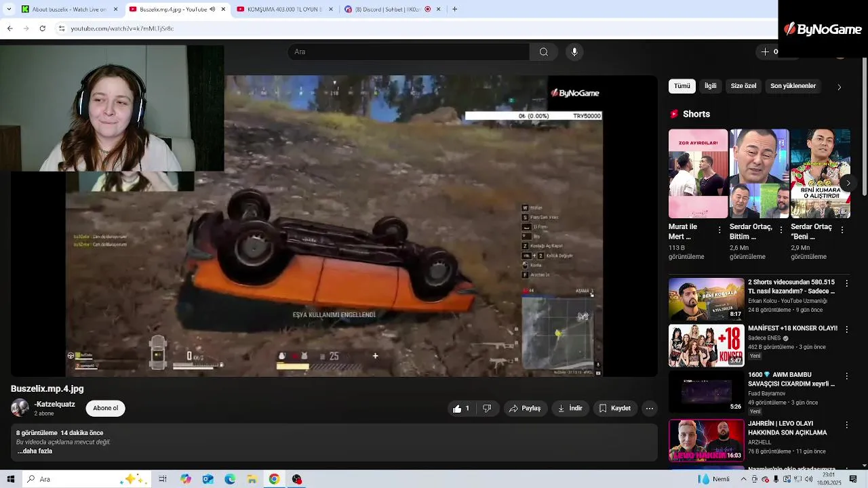Image resolution: width=868 pixels, height=488 pixels.
Task: Select the 'Son yüklenenler' filter chip
Action: point(793,86)
